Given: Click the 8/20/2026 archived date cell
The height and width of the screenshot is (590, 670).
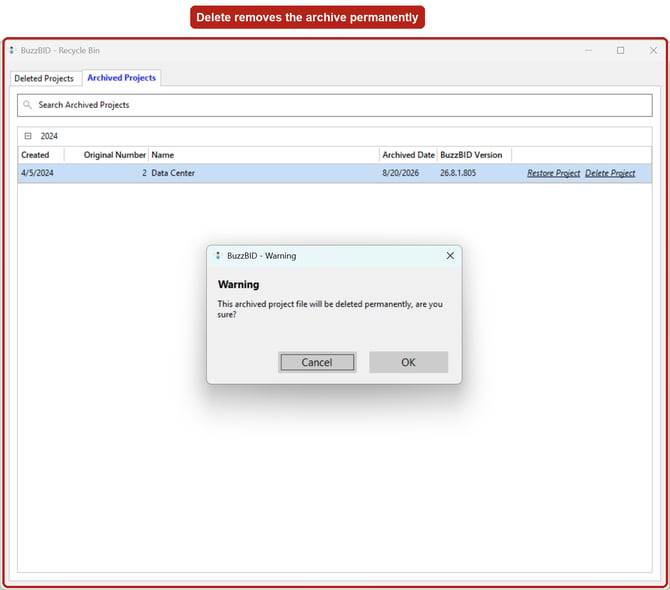Looking at the screenshot, I should [400, 173].
